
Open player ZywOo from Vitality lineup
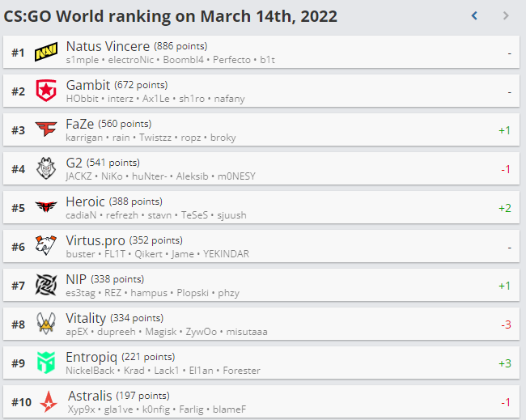coord(204,332)
